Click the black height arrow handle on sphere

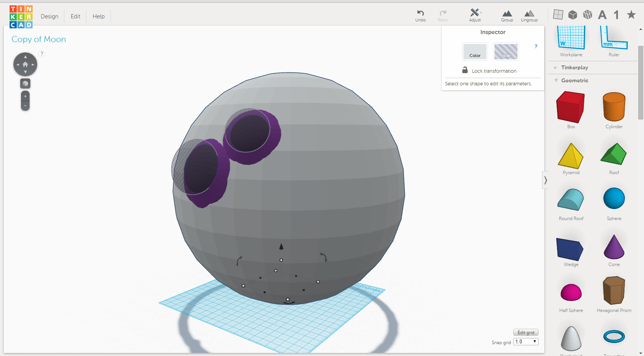click(x=281, y=247)
